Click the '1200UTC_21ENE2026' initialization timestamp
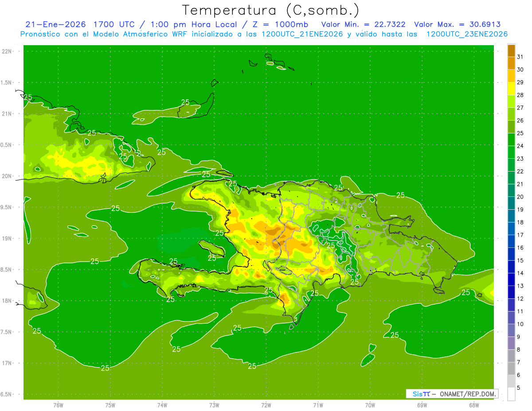This screenshot has height=411, width=532. pos(301,34)
